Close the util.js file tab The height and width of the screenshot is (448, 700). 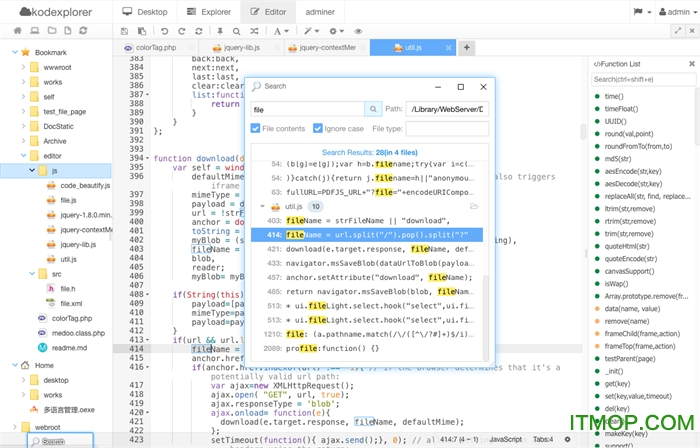pyautogui.click(x=448, y=48)
